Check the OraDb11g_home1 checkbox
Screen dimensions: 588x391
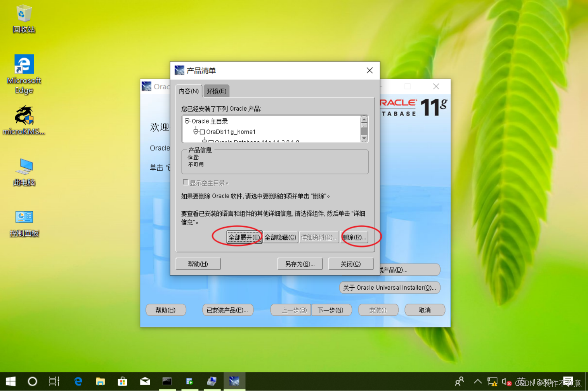[202, 132]
